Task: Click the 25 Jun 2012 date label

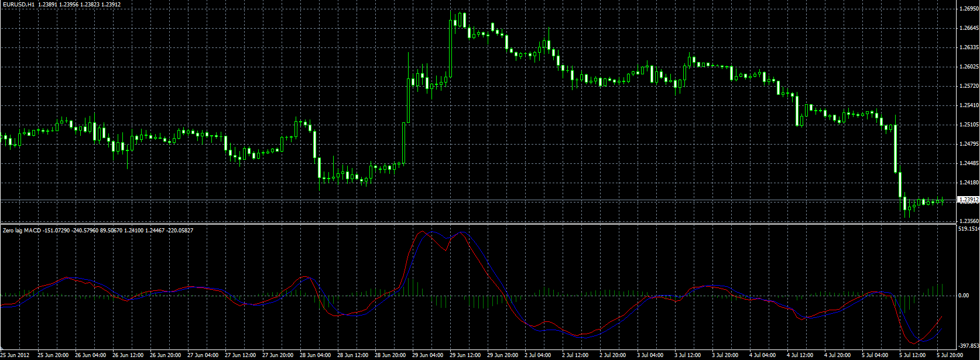Action: 15,355
